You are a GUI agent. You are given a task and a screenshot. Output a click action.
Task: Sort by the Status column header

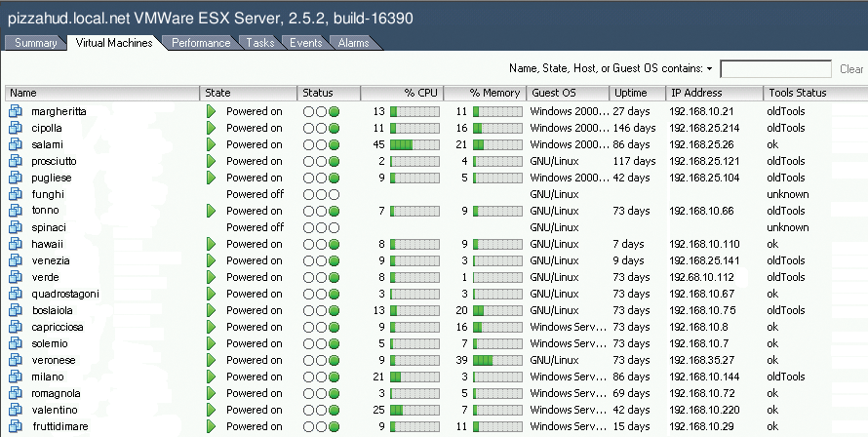click(329, 93)
